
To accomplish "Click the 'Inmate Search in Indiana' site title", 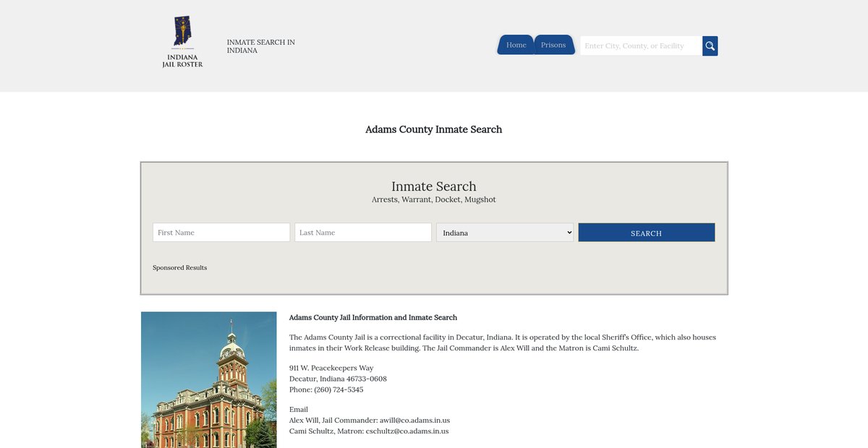I will (260, 46).
